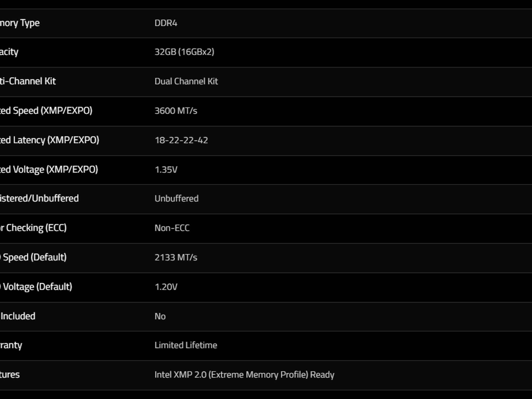
Task: Click the Tested Speed (XMP/EXPO) label
Action: (46, 111)
